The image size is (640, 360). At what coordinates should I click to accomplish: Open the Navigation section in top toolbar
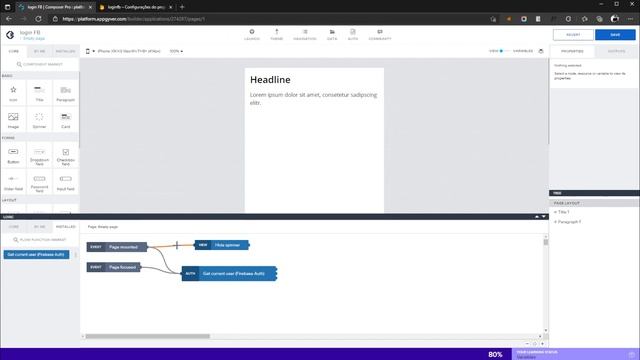coord(305,35)
